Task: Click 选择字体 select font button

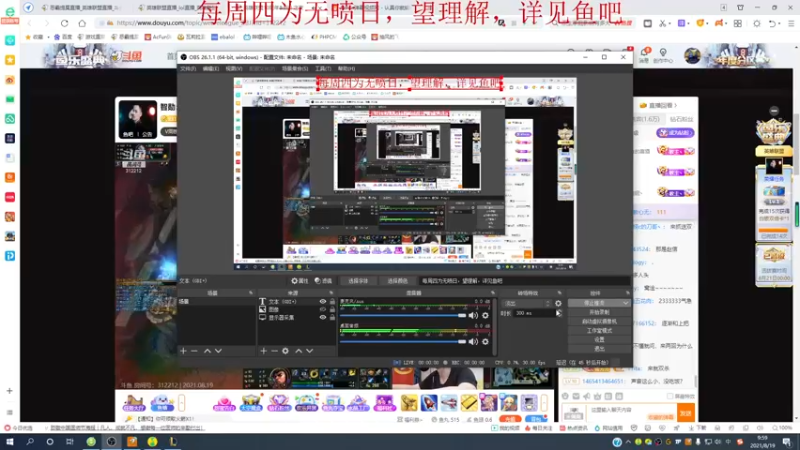Action: [358, 281]
